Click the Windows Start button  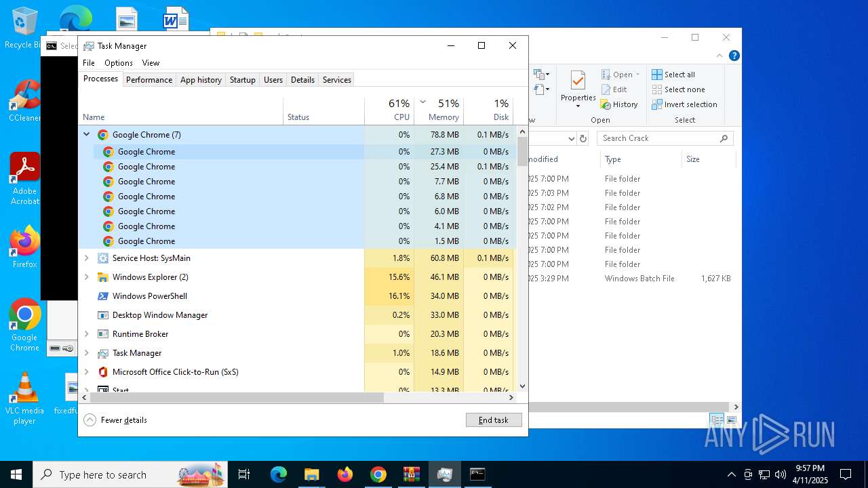(x=16, y=474)
